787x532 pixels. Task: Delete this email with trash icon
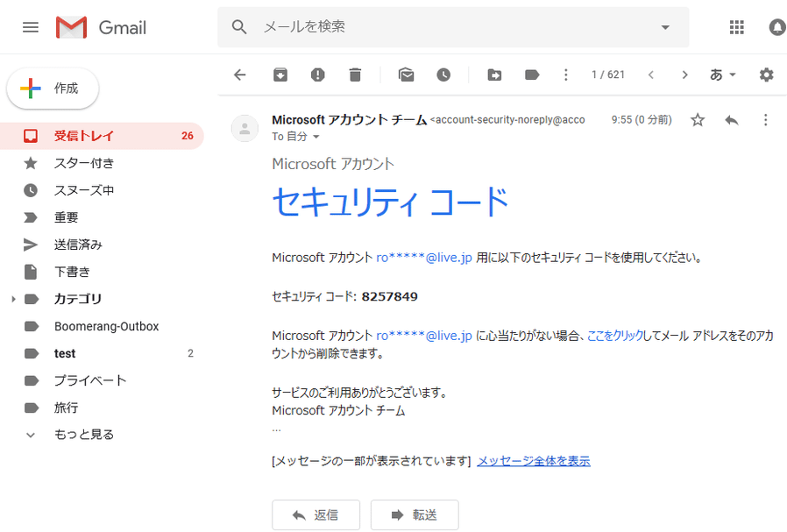click(355, 75)
